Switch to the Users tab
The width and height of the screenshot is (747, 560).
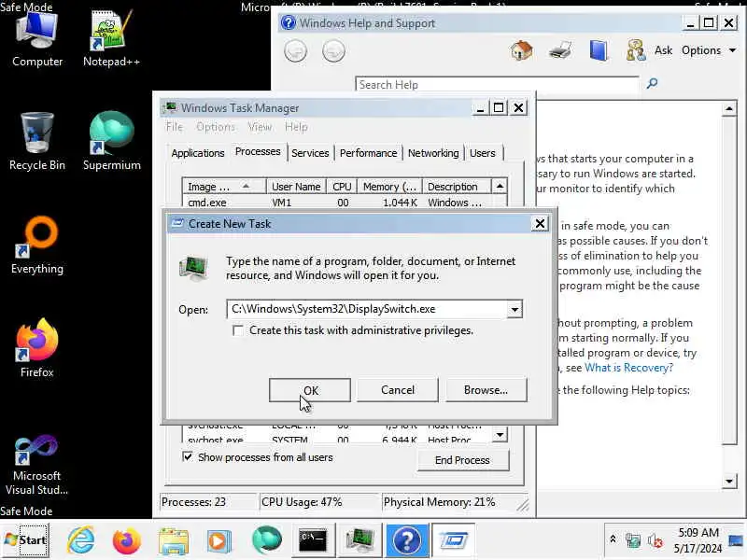coord(483,153)
